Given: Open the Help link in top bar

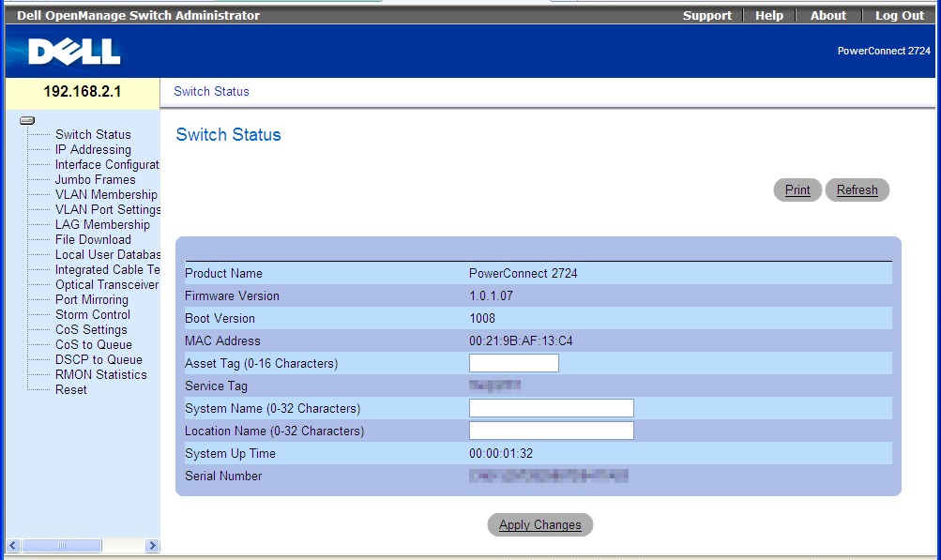Looking at the screenshot, I should click(768, 16).
